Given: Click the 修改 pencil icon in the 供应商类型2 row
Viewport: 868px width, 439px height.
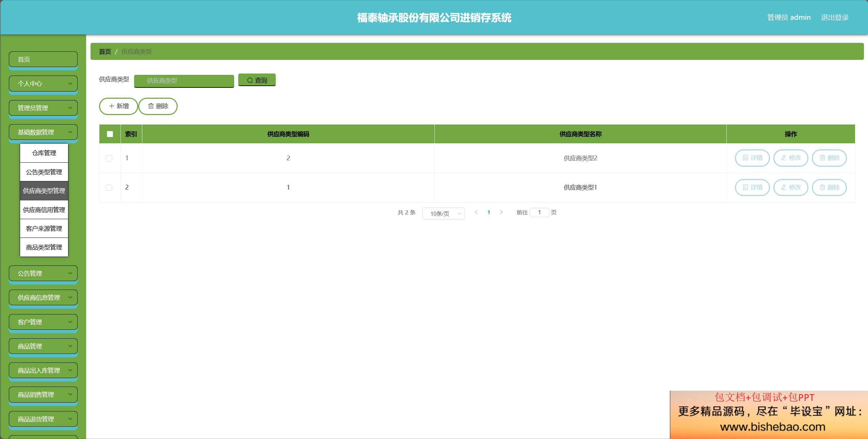Looking at the screenshot, I should point(784,158).
